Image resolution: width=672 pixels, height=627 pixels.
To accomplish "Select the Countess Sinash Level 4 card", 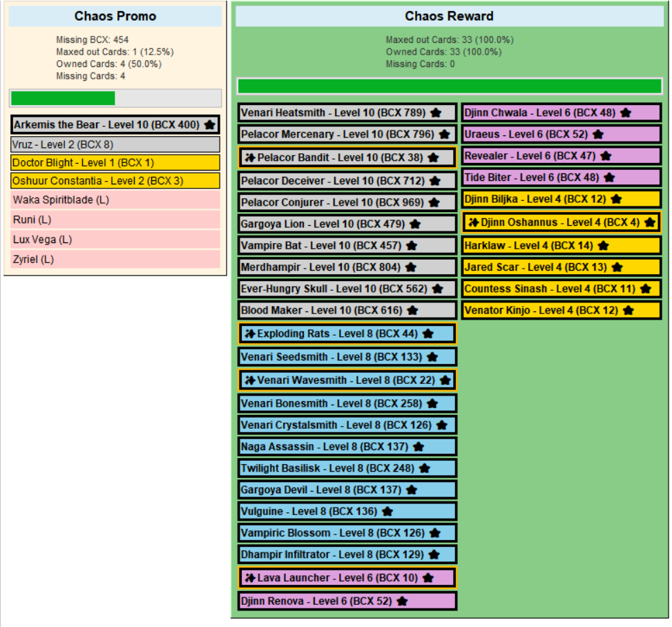I will [x=561, y=289].
